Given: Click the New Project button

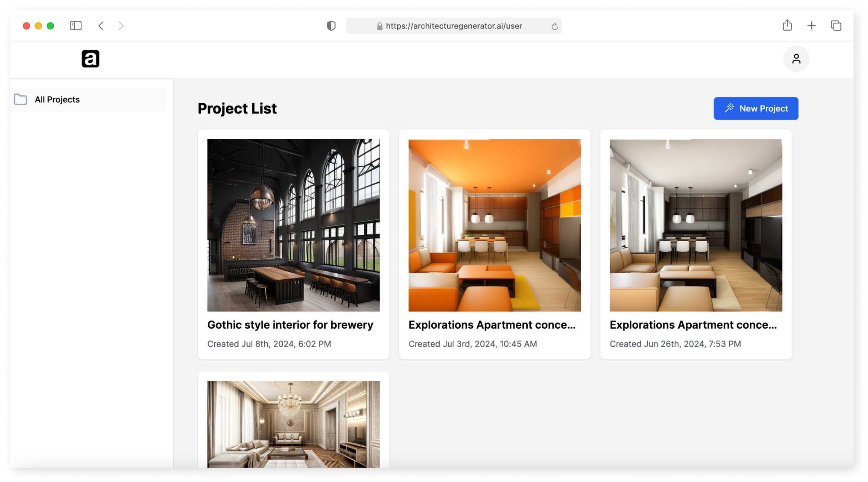Looking at the screenshot, I should tap(756, 108).
